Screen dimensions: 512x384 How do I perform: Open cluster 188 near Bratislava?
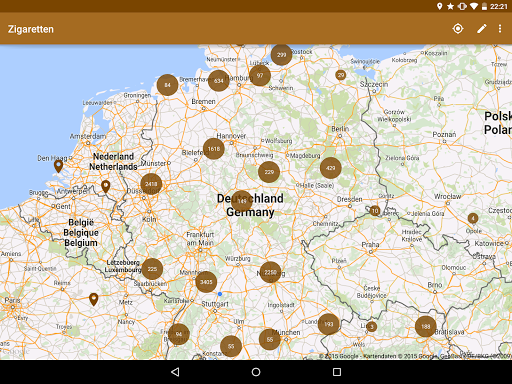(426, 326)
